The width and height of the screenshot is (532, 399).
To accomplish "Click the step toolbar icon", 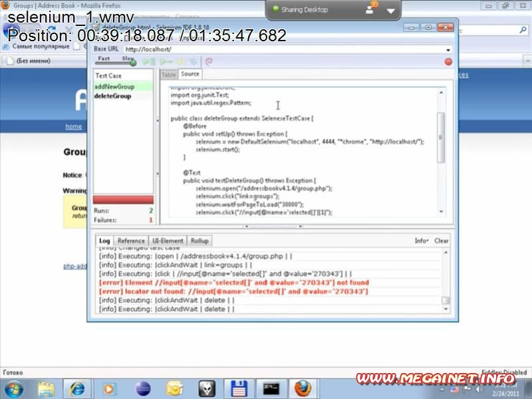I will [x=193, y=62].
